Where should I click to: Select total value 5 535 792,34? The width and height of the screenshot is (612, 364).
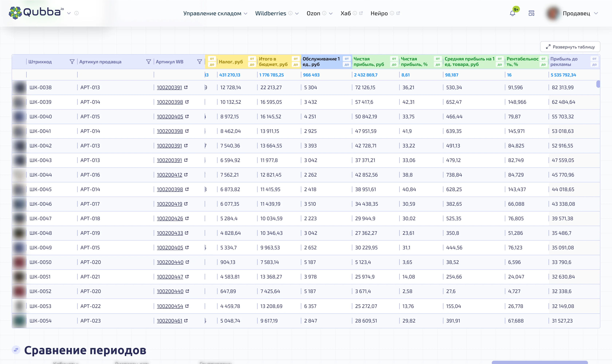click(x=563, y=75)
